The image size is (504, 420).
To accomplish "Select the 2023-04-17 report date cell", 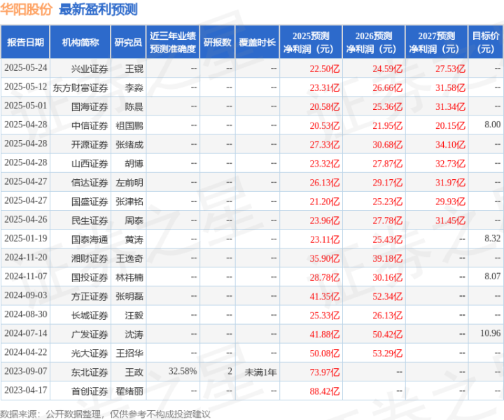I will (26, 390).
